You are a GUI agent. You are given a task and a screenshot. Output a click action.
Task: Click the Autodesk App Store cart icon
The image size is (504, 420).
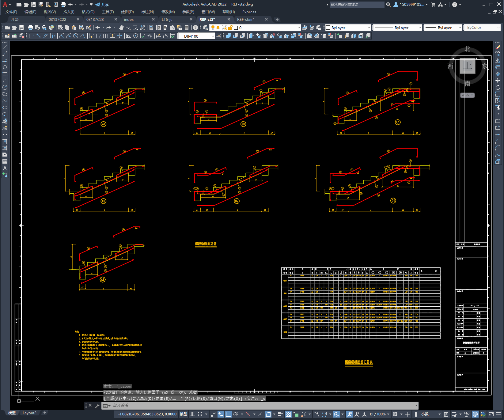pos(433,5)
